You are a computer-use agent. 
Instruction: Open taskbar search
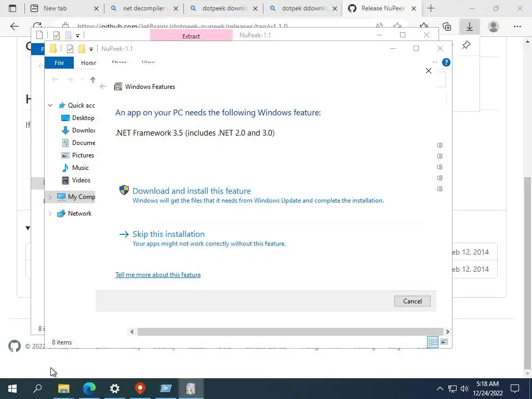37,389
